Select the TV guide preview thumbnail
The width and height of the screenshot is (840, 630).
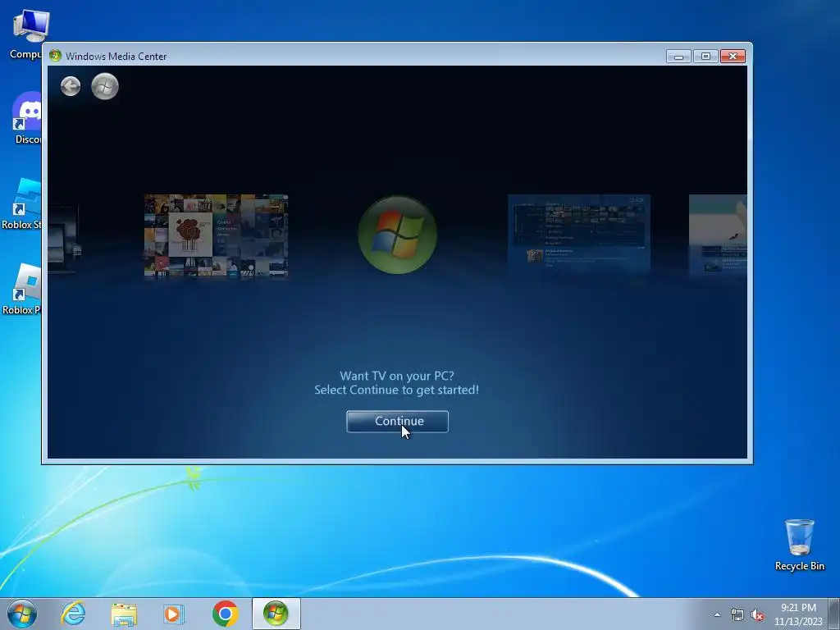tap(579, 235)
